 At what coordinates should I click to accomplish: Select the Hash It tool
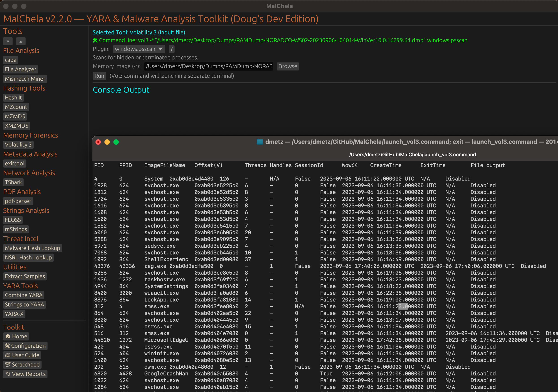(14, 98)
